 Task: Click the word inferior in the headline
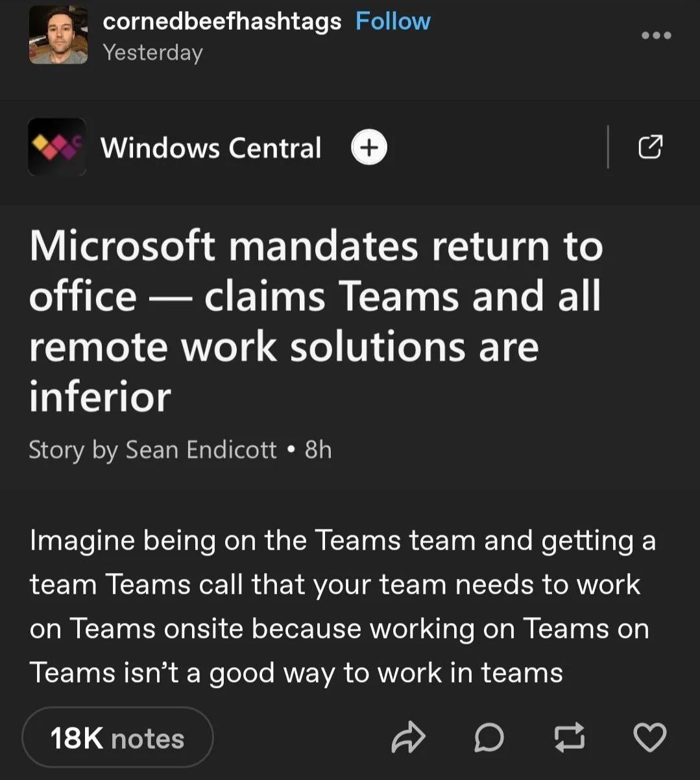tap(100, 396)
